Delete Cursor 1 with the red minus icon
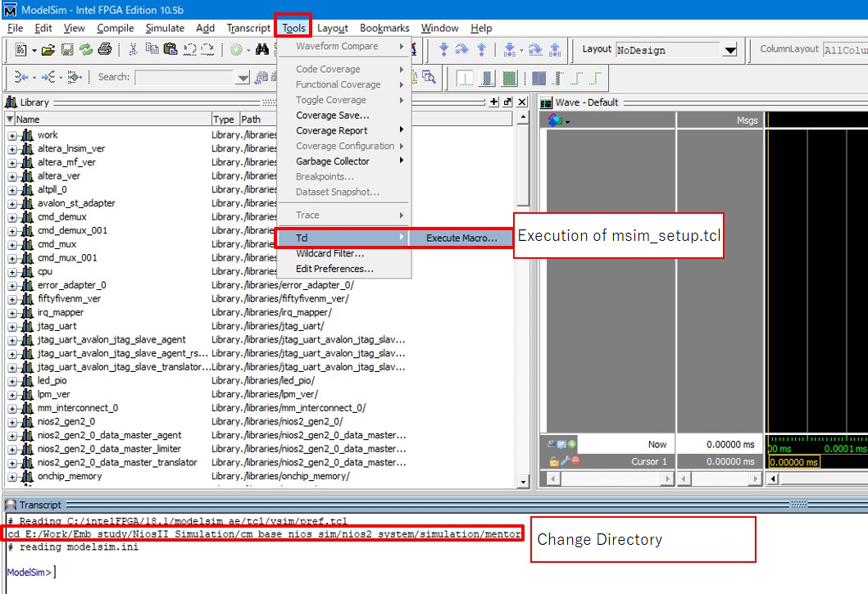 [x=575, y=460]
